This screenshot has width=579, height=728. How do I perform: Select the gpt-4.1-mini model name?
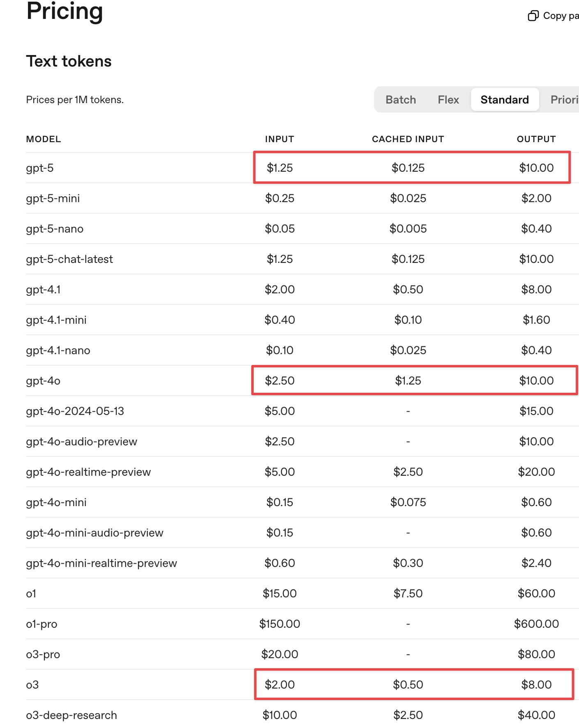56,320
